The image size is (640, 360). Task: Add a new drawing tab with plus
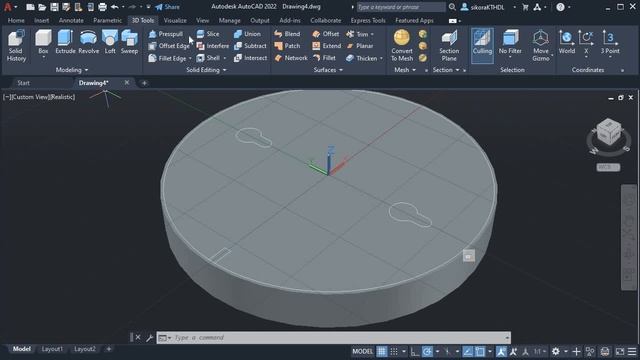pyautogui.click(x=144, y=83)
